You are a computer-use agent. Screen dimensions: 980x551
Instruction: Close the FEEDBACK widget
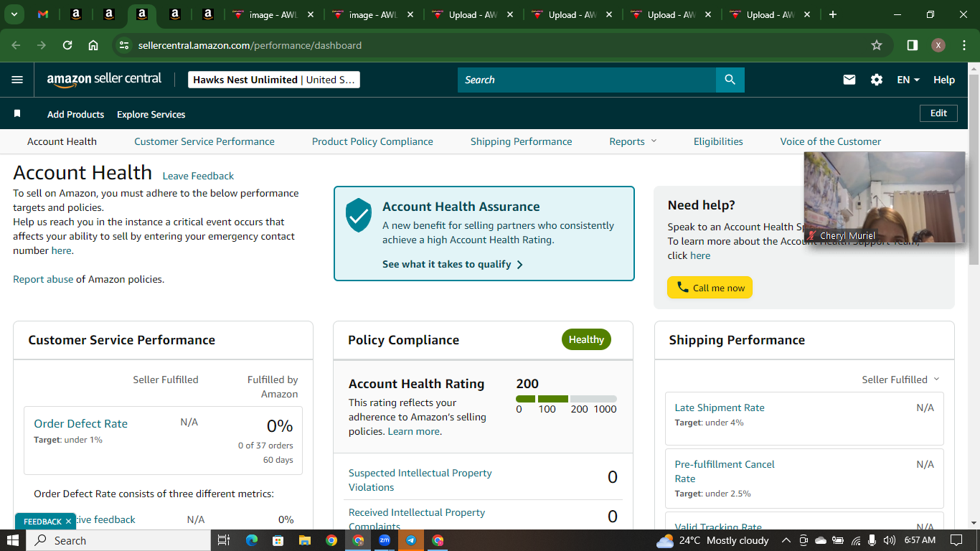[68, 522]
